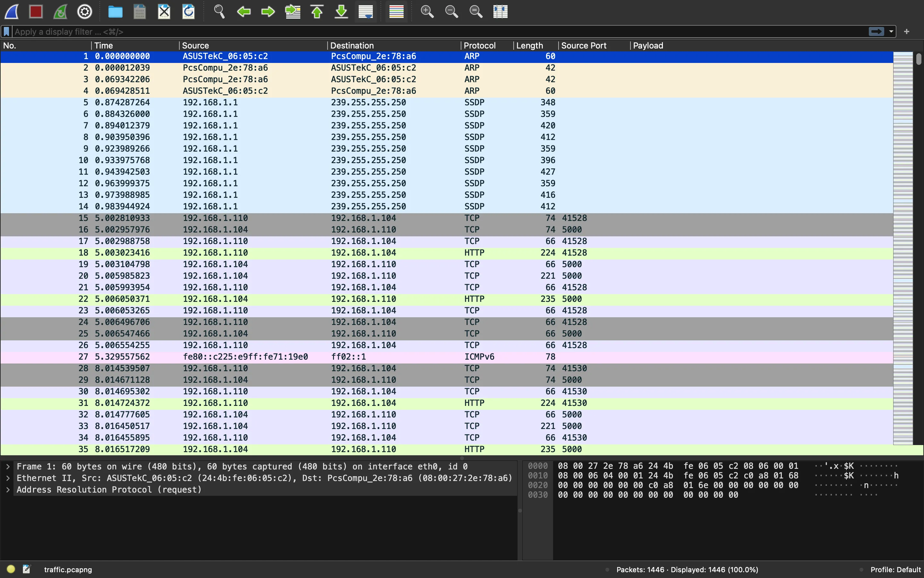Select packet 27 ICMPv6 row
The width and height of the screenshot is (924, 578).
coord(447,357)
